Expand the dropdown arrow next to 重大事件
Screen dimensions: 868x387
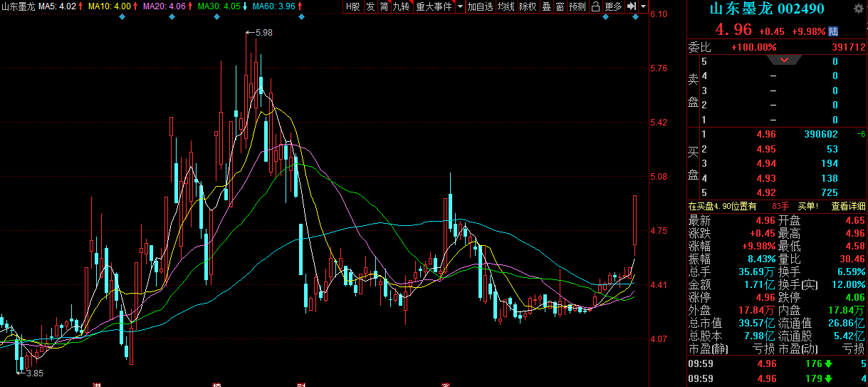point(460,6)
